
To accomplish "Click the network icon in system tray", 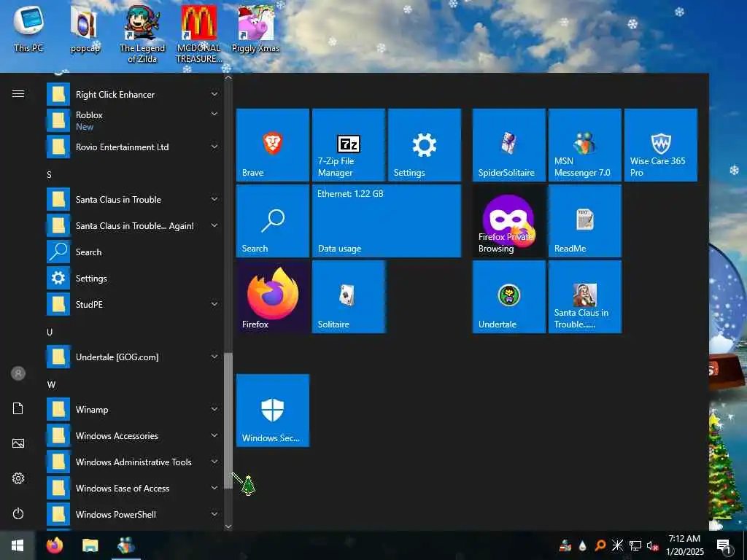I will 635,545.
